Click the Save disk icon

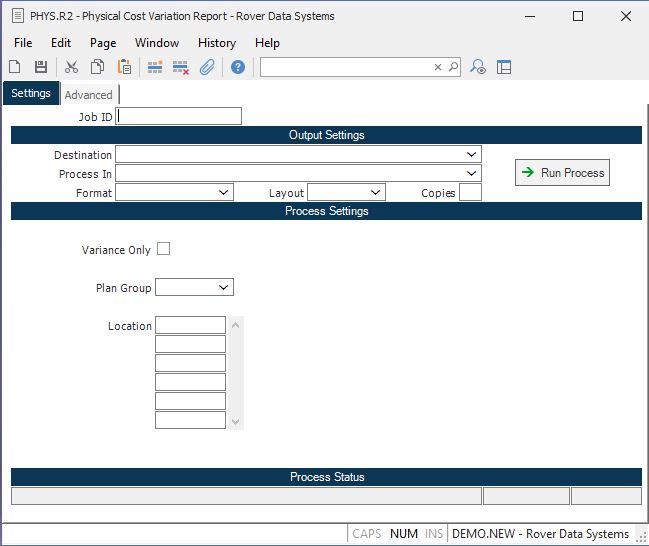[x=41, y=67]
